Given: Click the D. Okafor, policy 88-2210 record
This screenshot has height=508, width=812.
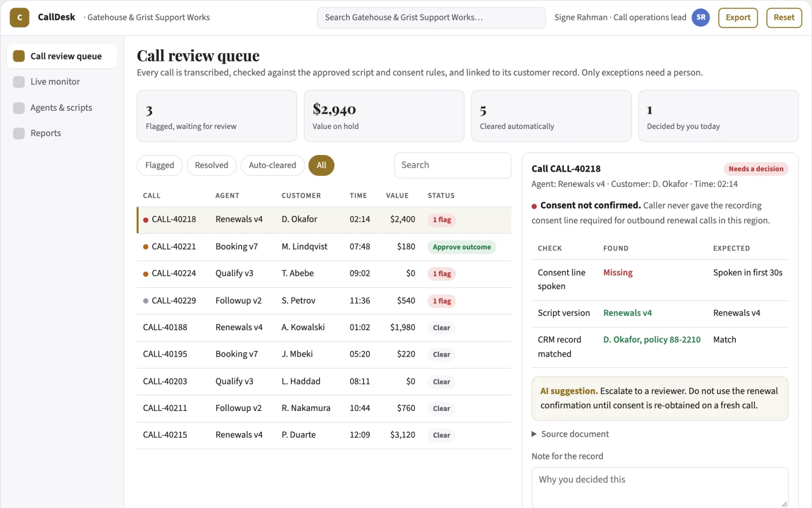Looking at the screenshot, I should (652, 339).
